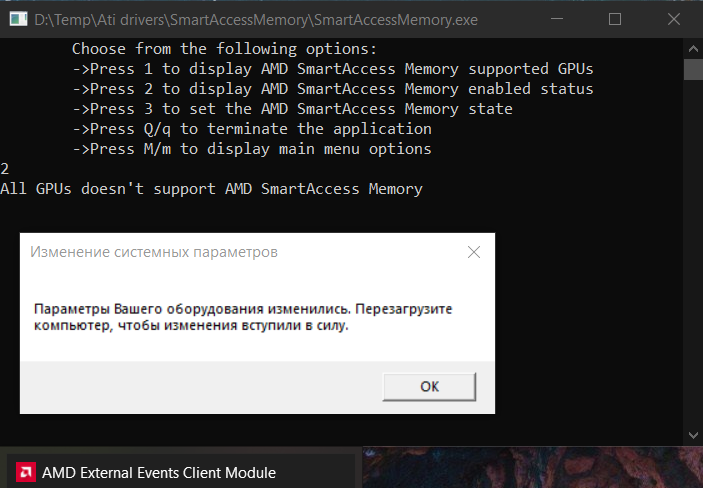This screenshot has width=703, height=488.
Task: Click the 'All GPUs doesn't support' output line
Action: tap(212, 188)
